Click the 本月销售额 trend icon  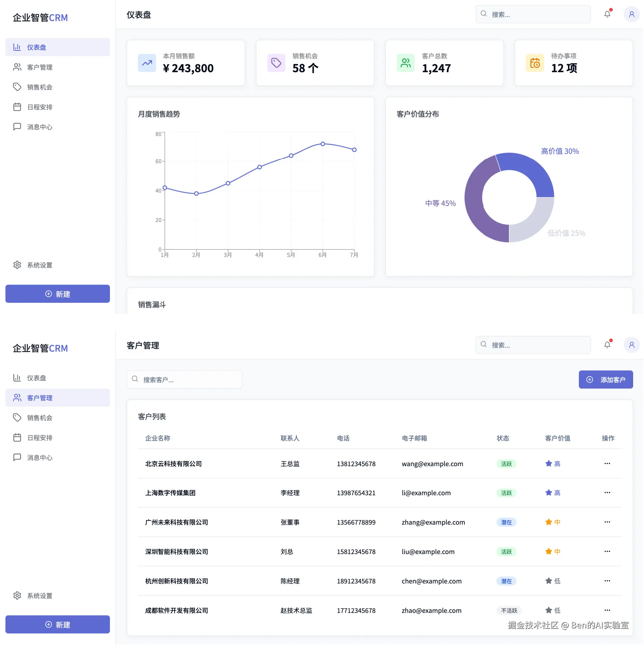147,63
